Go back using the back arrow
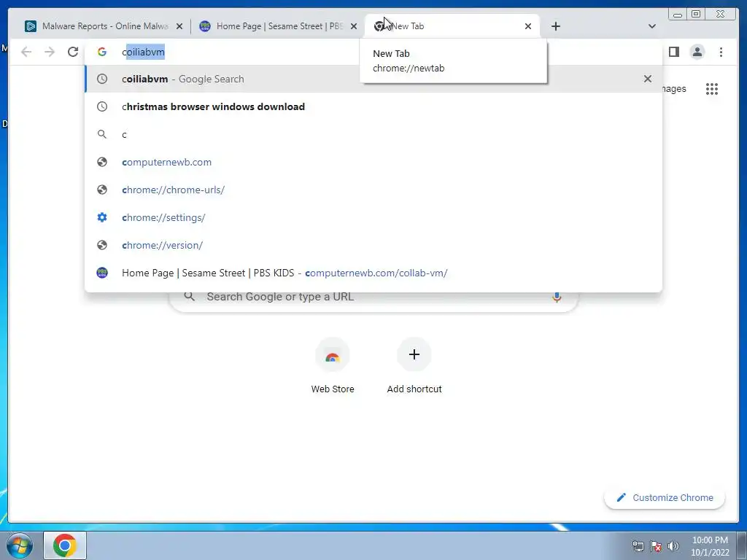Screen dimensions: 747x560 click(26, 52)
